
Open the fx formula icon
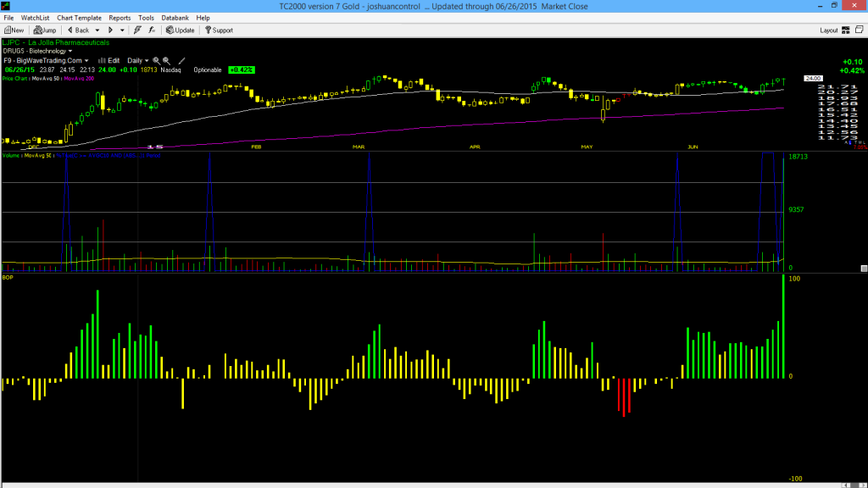pos(152,30)
